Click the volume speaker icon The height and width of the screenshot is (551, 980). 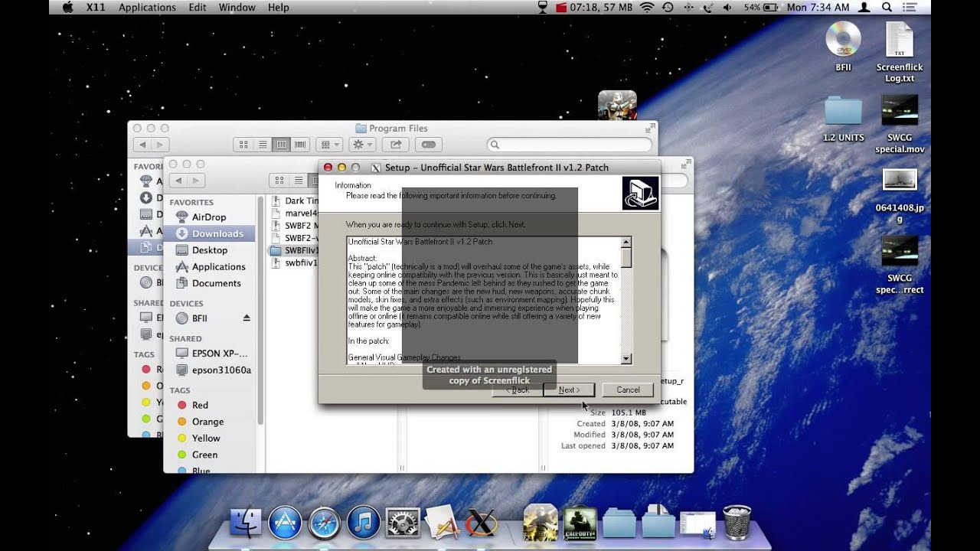coord(727,7)
